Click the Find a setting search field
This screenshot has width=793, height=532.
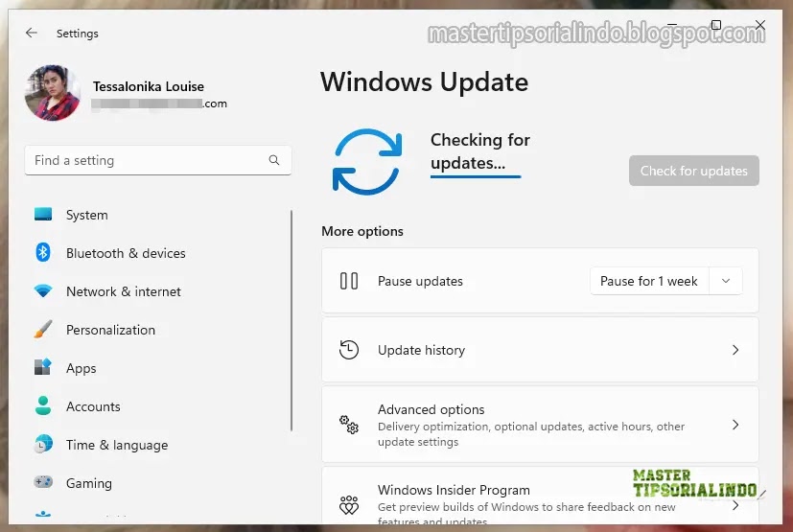(x=158, y=160)
